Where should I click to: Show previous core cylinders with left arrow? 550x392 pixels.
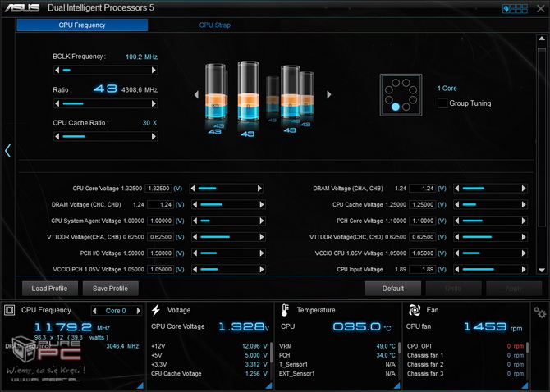(196, 94)
